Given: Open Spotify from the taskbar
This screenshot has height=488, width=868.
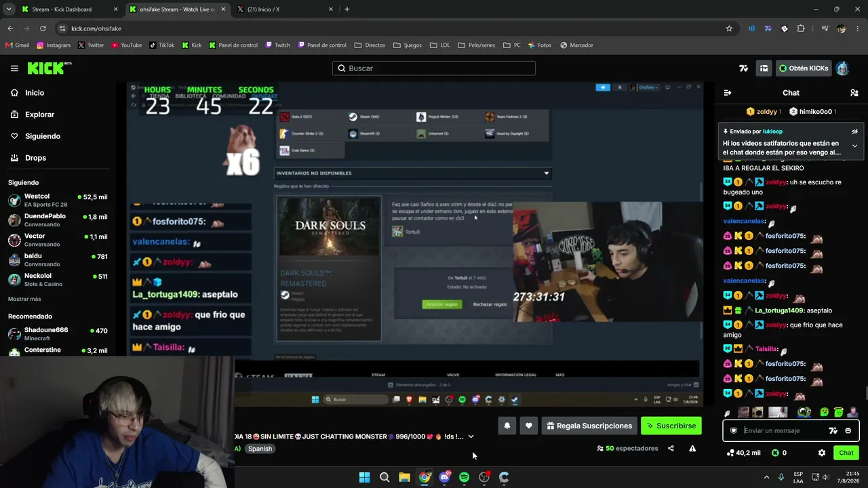Looking at the screenshot, I should [464, 477].
